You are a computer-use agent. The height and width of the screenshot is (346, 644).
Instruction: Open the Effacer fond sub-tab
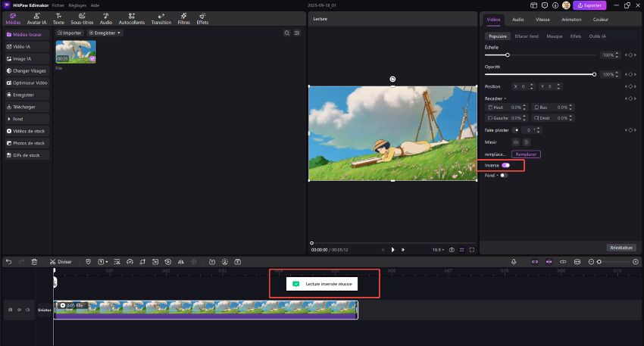[x=527, y=36]
